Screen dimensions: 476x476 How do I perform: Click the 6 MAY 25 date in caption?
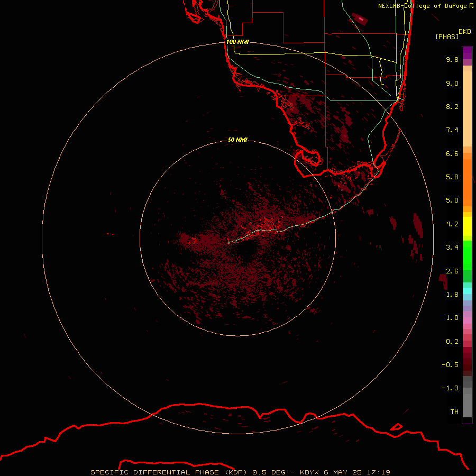coord(343,472)
